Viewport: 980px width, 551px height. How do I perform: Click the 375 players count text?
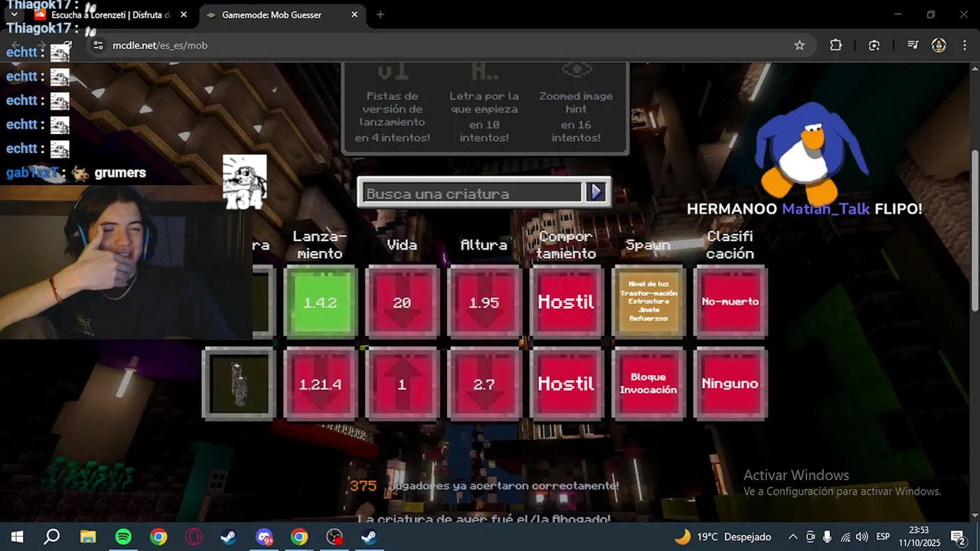coord(363,486)
